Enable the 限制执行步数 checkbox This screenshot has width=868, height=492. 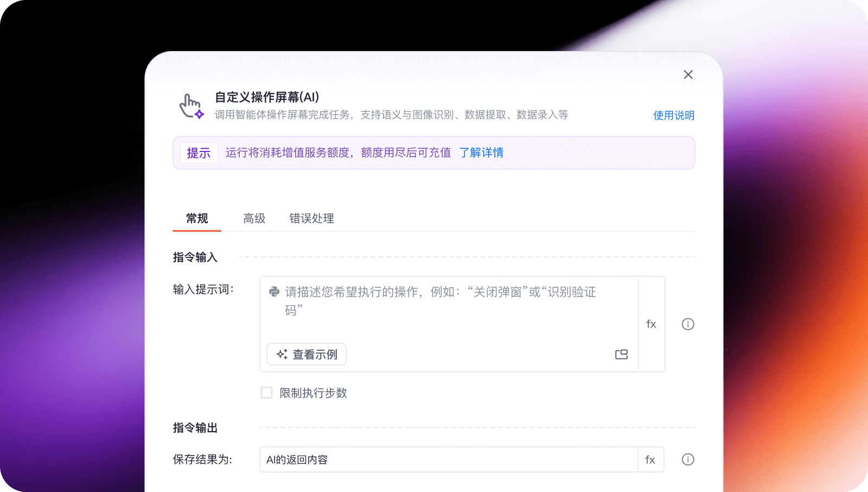click(x=266, y=393)
